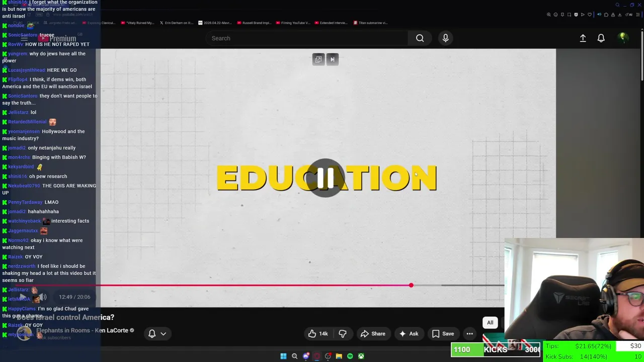
Task: Click chat username nerdzzworth
Action: pos(22,266)
